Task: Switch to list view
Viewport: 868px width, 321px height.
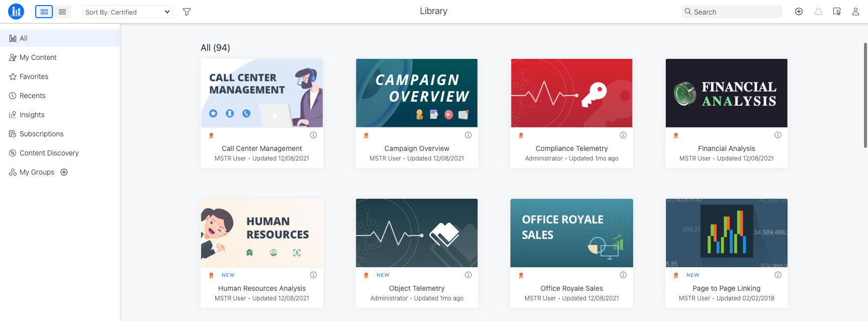Action: (x=62, y=12)
